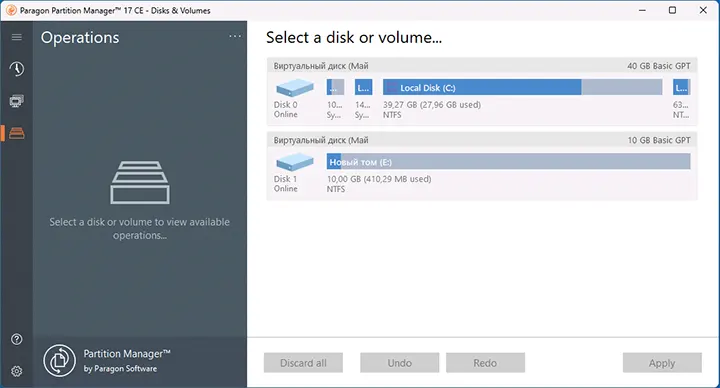Open the settings gear icon
Image resolution: width=720 pixels, height=388 pixels.
[x=17, y=371]
